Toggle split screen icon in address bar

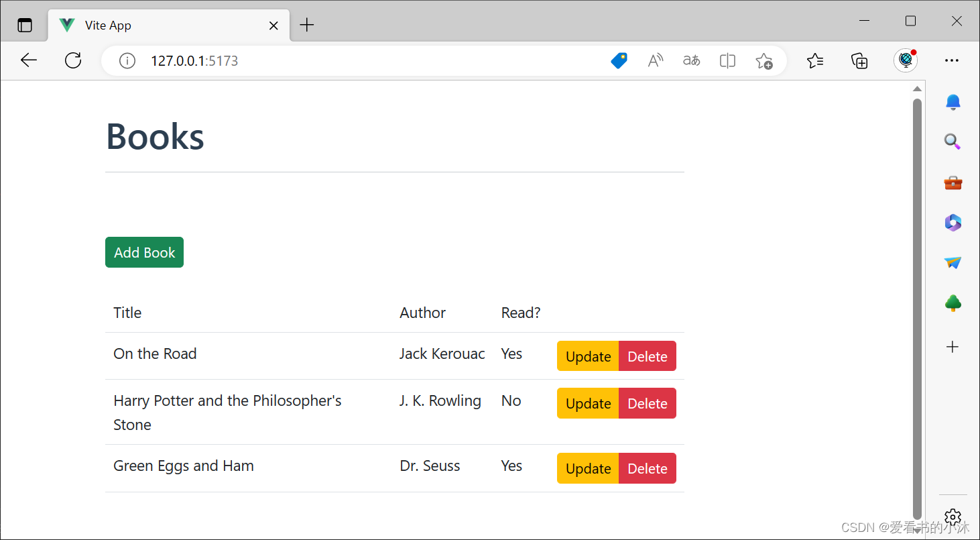(727, 61)
